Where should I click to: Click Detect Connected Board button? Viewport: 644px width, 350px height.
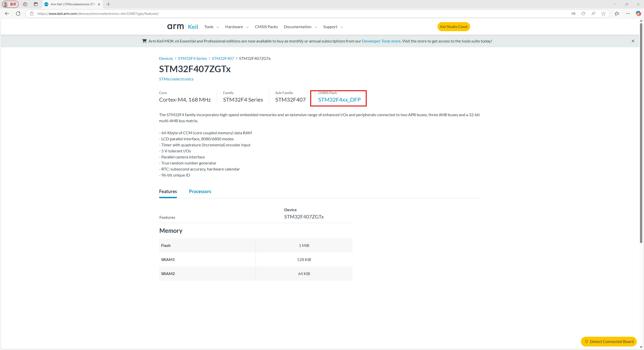(x=609, y=341)
